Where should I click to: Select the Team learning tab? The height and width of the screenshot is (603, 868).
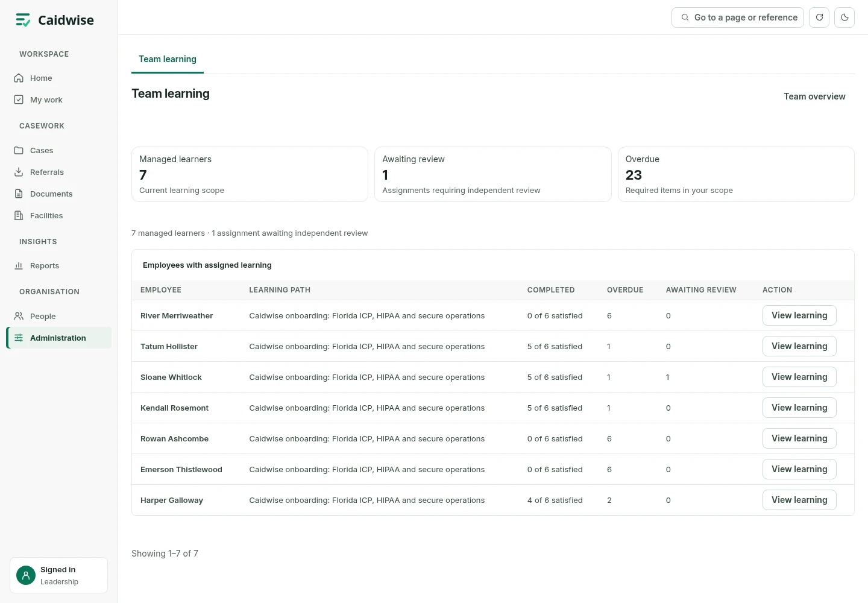pyautogui.click(x=168, y=59)
